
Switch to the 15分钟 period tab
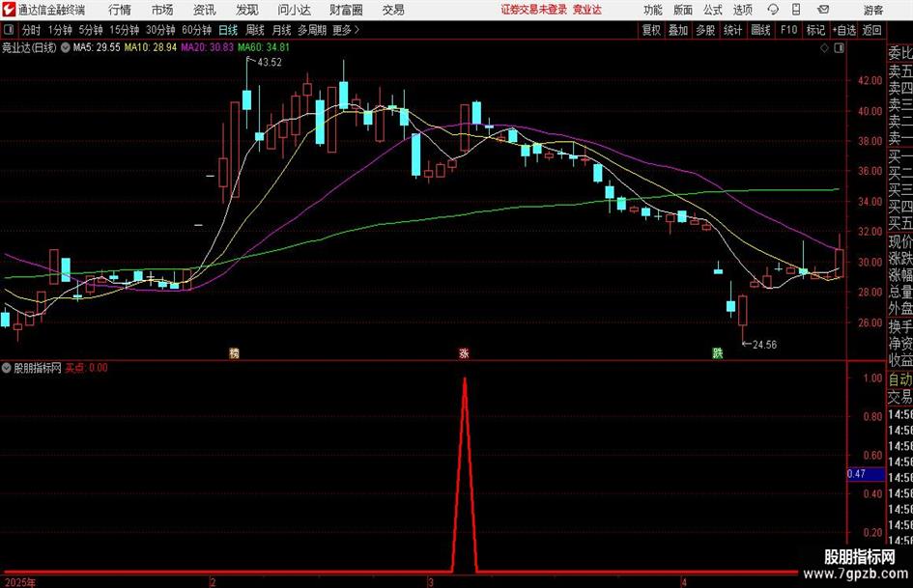pyautogui.click(x=125, y=30)
